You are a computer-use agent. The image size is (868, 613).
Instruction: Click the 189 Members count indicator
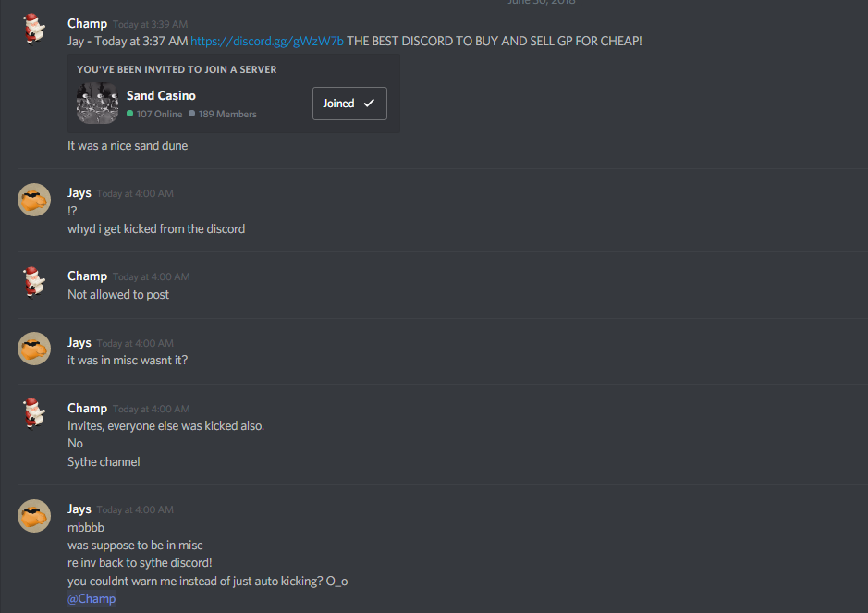pyautogui.click(x=223, y=114)
